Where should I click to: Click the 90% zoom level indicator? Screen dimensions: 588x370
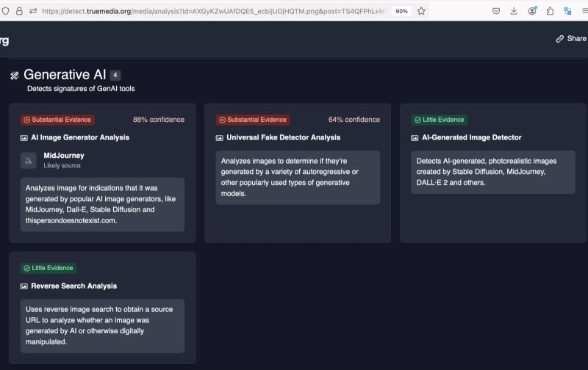click(x=401, y=11)
